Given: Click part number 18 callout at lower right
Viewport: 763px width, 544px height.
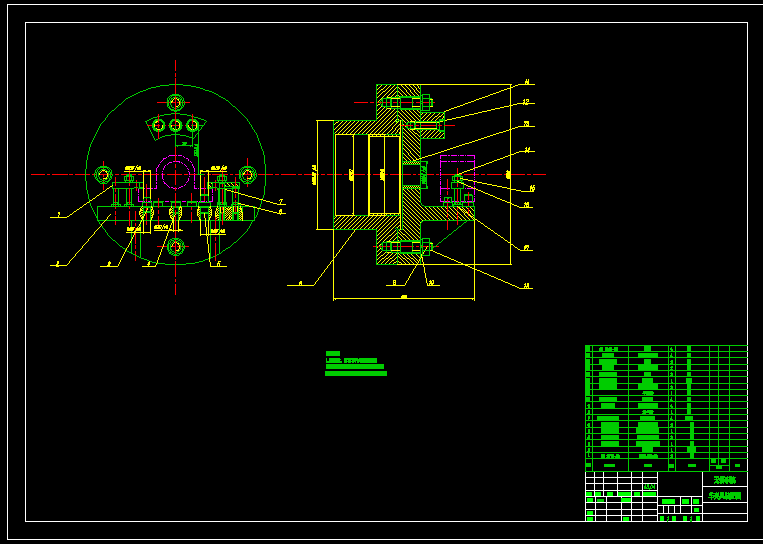Looking at the screenshot, I should click(x=527, y=286).
